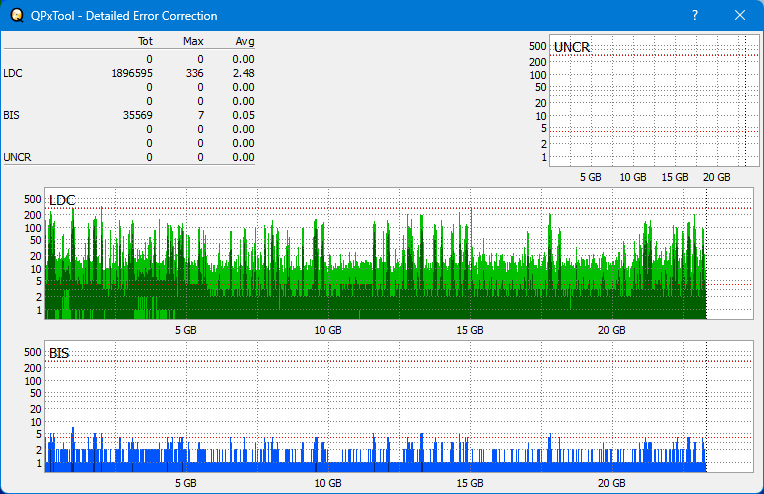Click the 5 GB axis label under LDC graph
764x494 pixels.
(186, 330)
